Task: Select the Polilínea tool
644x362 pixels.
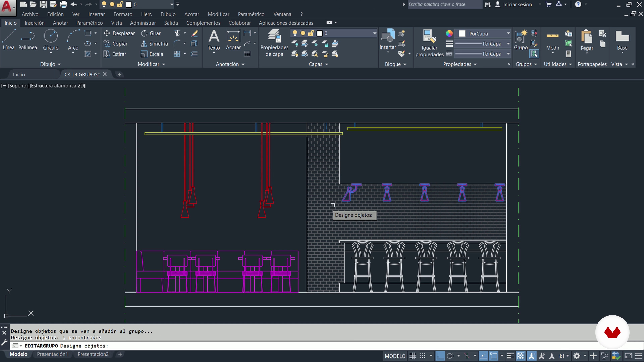Action: pos(28,40)
